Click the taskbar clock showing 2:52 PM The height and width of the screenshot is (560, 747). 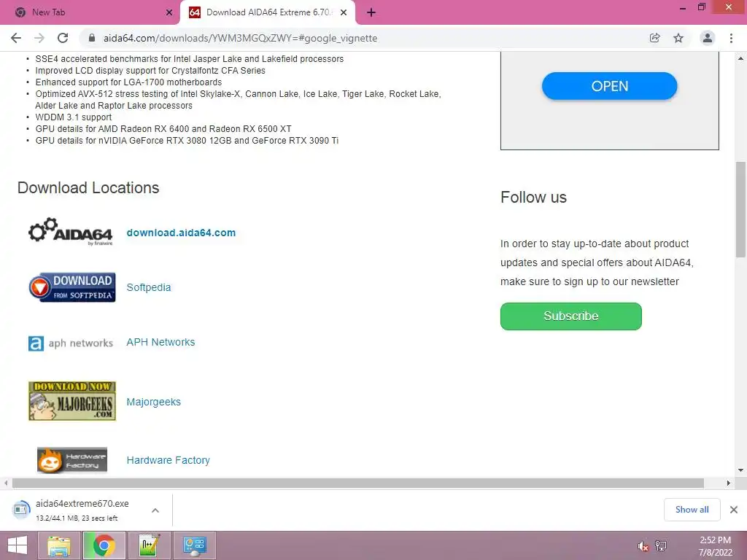point(715,545)
